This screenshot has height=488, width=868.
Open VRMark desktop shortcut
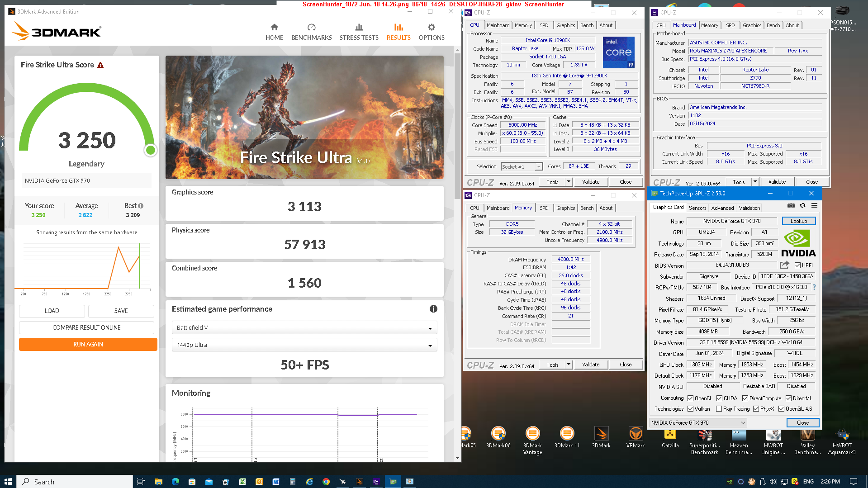click(x=636, y=437)
